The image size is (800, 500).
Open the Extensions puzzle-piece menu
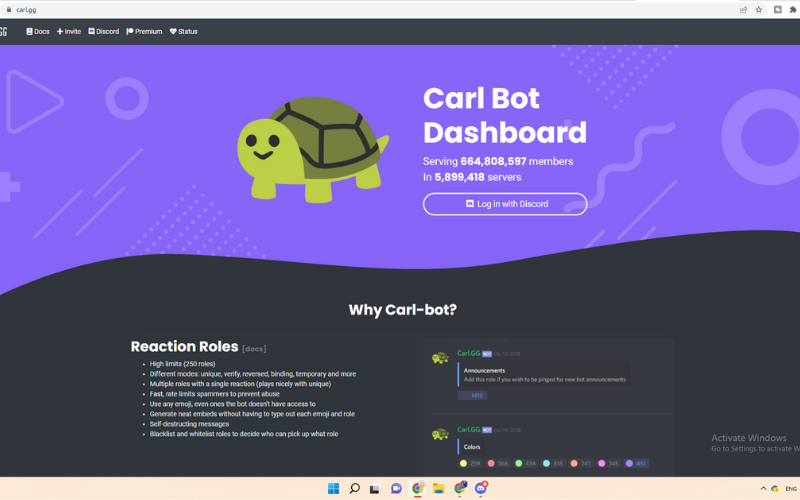pyautogui.click(x=793, y=10)
